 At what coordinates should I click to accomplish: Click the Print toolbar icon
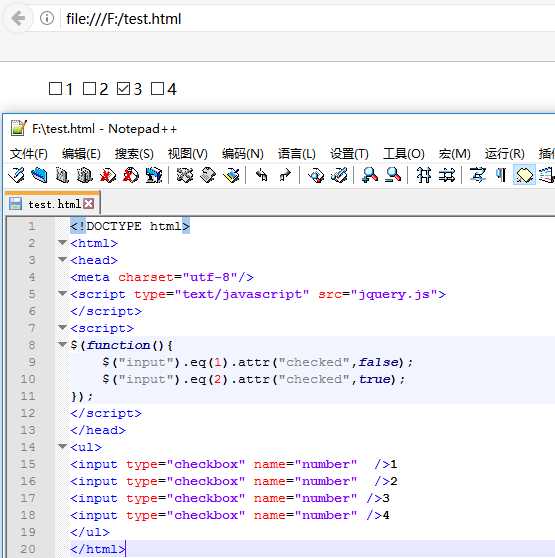point(154,175)
